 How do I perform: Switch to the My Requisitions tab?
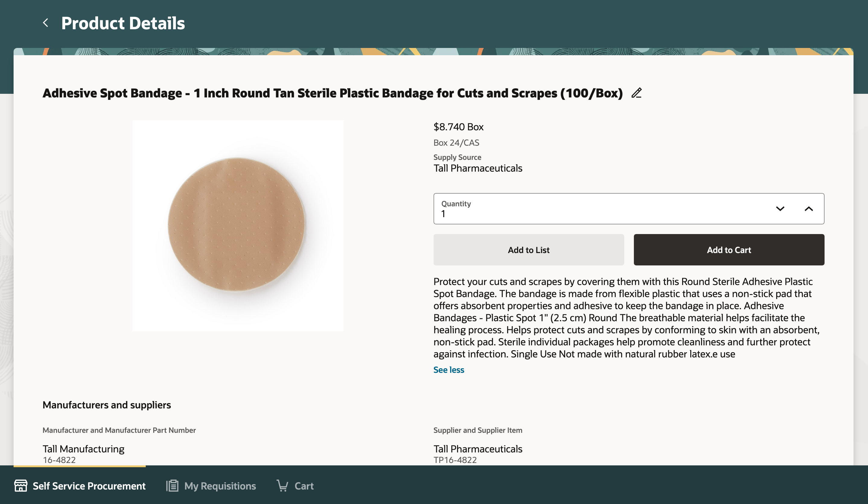coord(220,486)
